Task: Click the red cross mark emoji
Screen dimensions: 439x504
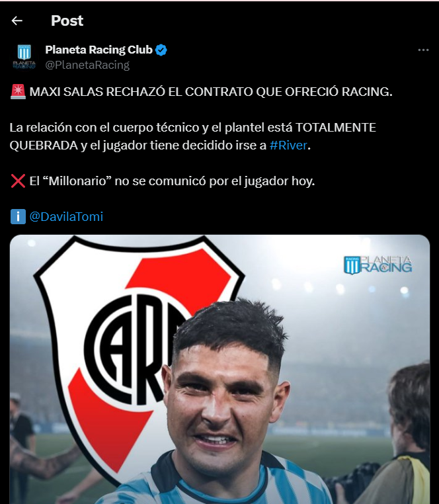Action: coord(18,181)
